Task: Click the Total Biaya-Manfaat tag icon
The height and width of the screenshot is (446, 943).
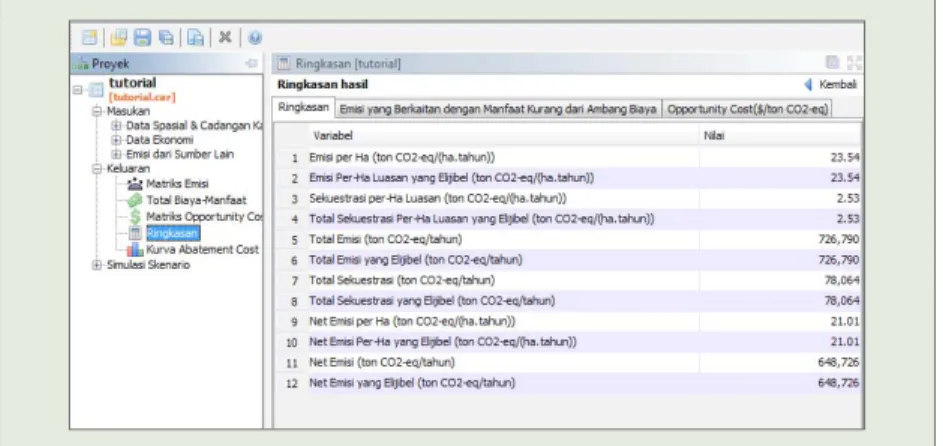Action: [x=135, y=200]
